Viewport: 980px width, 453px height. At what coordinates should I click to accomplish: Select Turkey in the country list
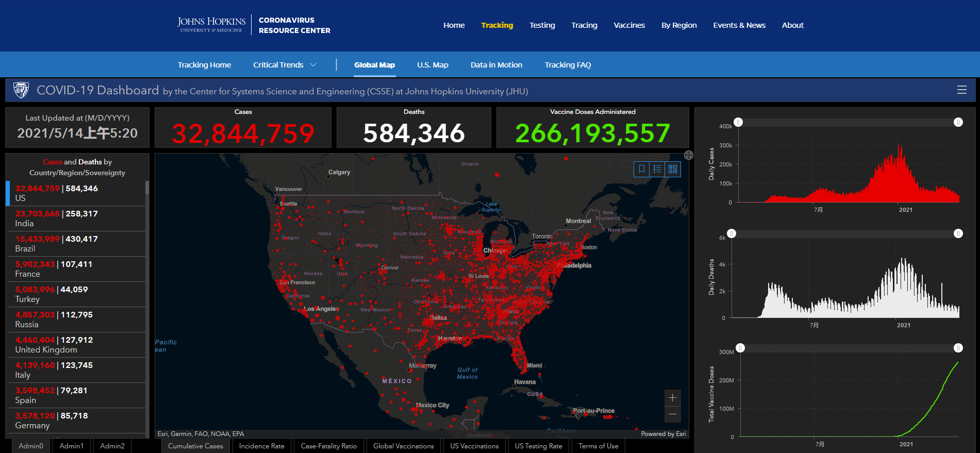[76, 294]
